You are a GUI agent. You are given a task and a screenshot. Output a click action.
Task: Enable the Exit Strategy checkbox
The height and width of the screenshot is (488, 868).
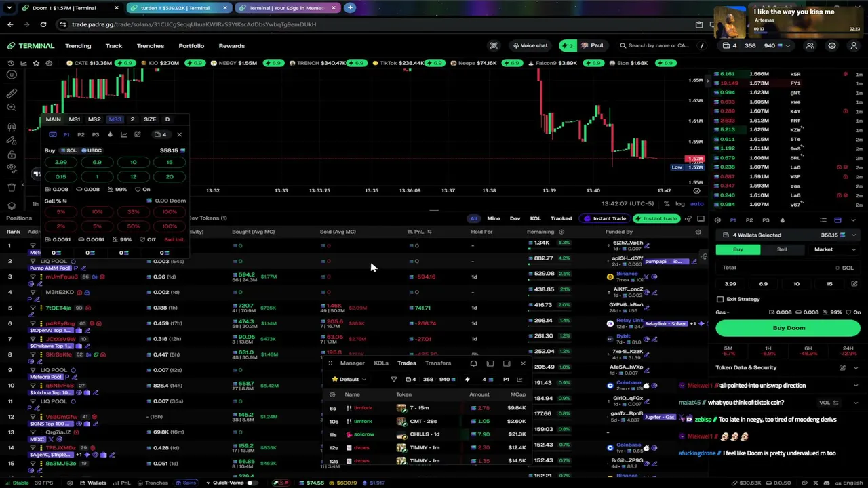pyautogui.click(x=720, y=299)
